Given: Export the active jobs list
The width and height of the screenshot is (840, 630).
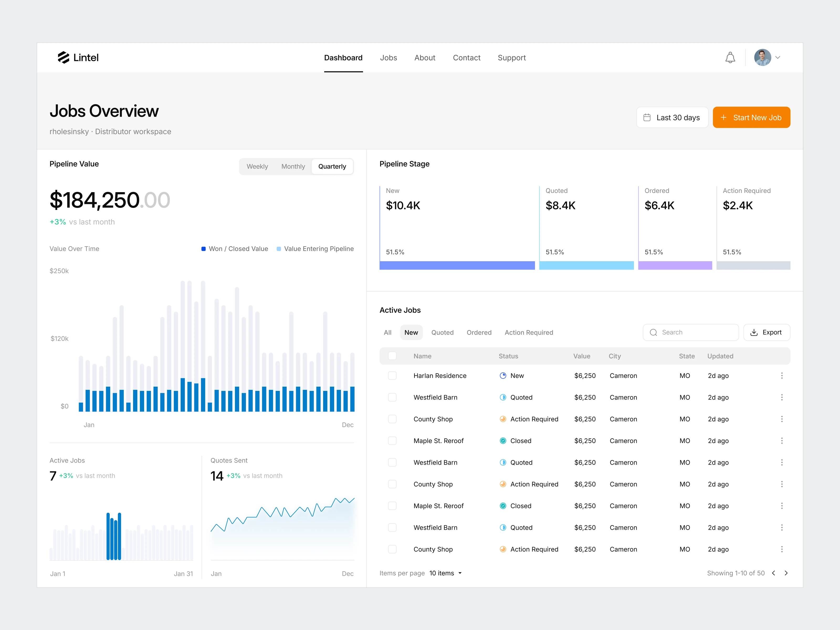Looking at the screenshot, I should (x=766, y=332).
